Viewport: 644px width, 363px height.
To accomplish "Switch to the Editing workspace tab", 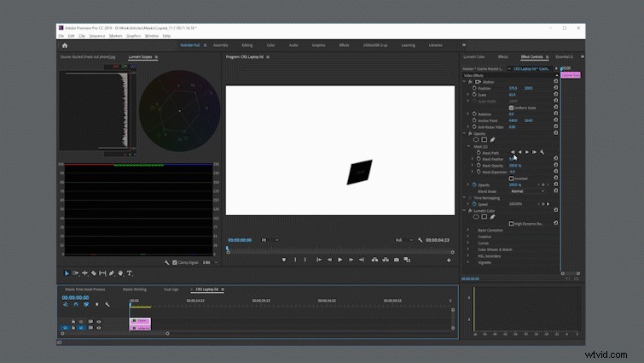I will pos(247,45).
